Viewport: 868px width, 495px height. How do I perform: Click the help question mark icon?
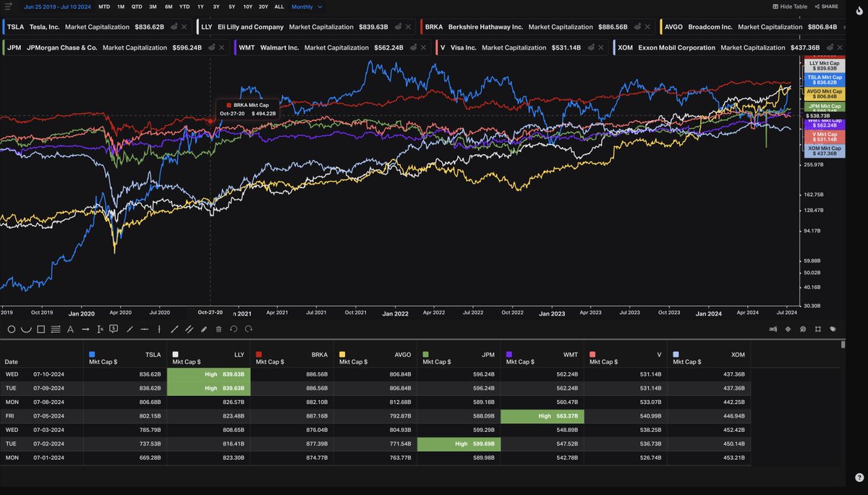[x=860, y=477]
